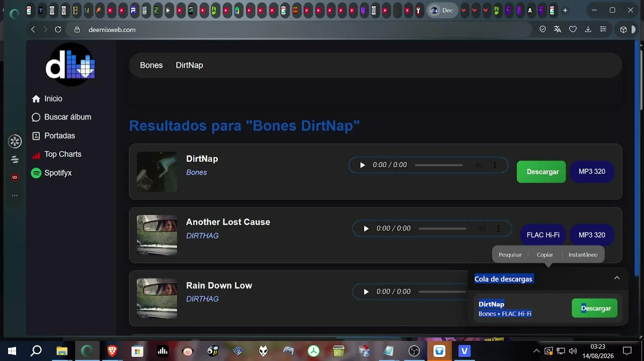
Task: Seek in the DirtNap audio progress bar
Action: [x=439, y=165]
